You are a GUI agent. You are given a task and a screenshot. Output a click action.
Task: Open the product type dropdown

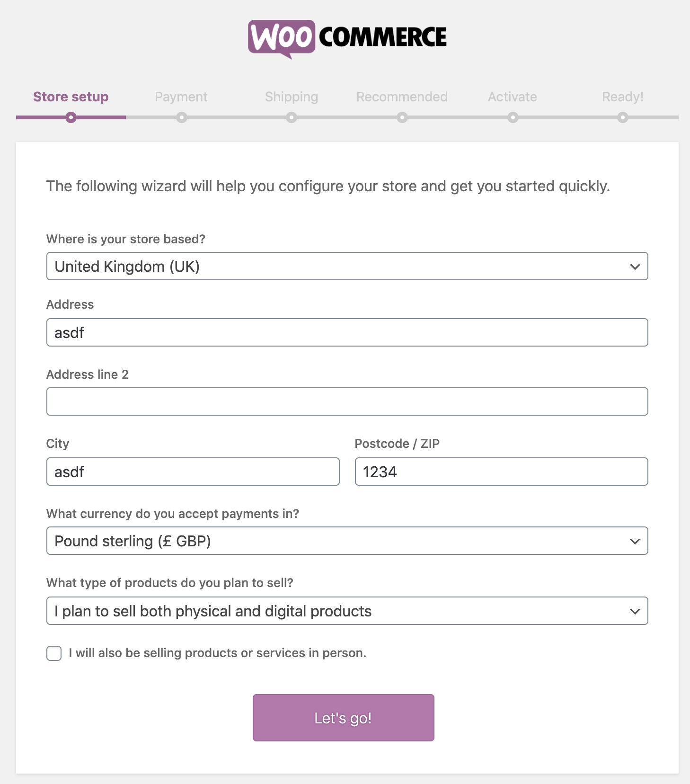346,611
